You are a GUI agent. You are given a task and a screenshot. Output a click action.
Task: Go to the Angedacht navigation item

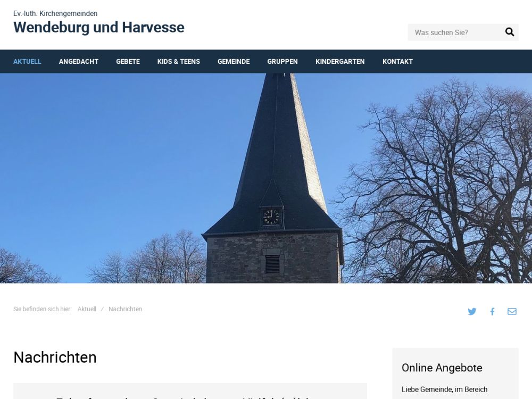pos(79,62)
